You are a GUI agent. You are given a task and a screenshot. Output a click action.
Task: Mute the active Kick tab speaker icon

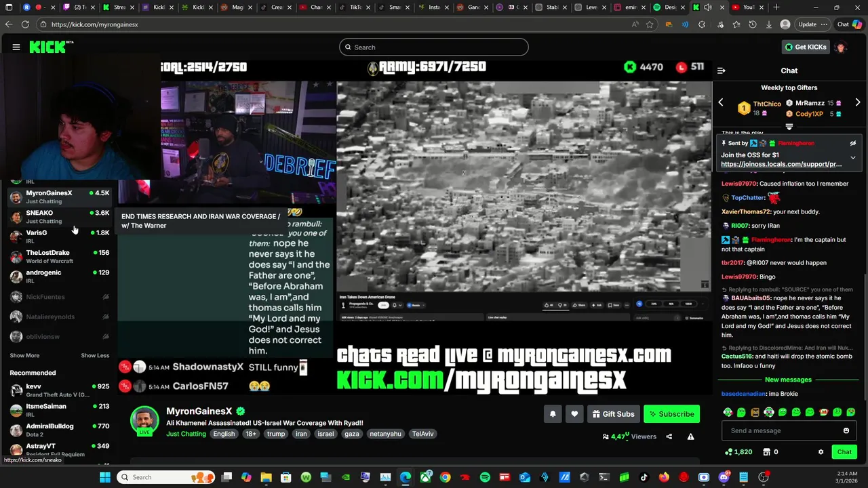click(x=708, y=7)
